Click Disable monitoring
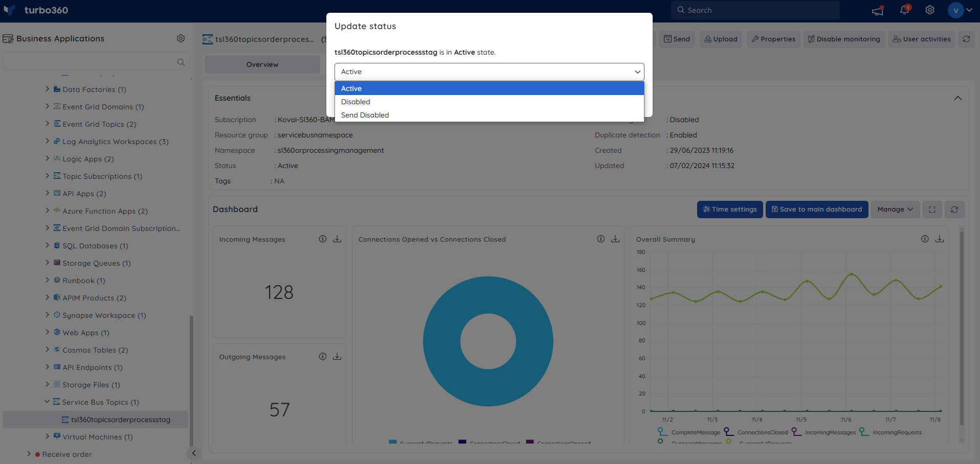 pyautogui.click(x=844, y=39)
